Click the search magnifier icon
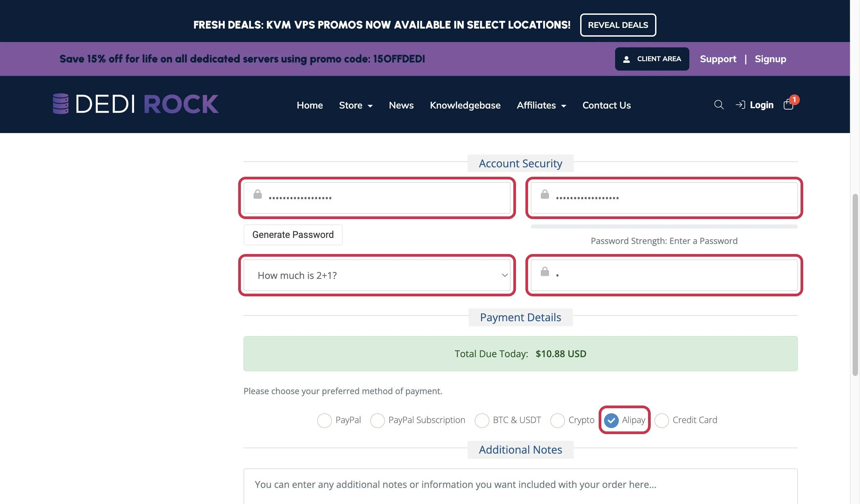 pos(719,105)
